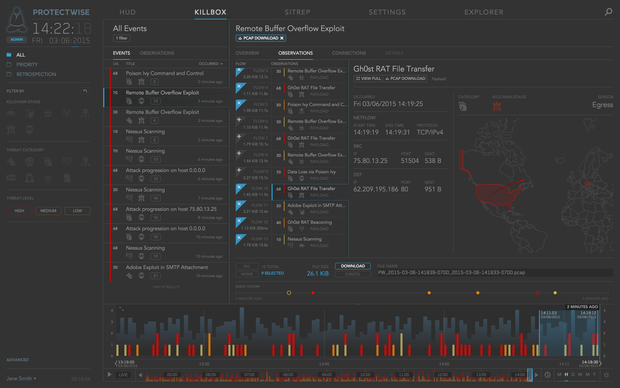The image size is (620, 388).
Task: Toggle HIGH threat level filter
Action: [x=19, y=211]
